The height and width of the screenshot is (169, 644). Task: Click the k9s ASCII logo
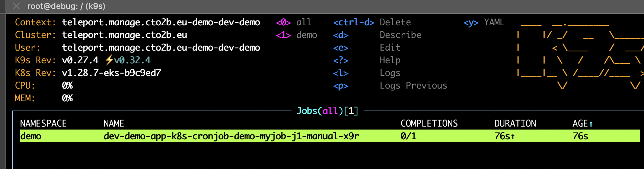coord(580,54)
